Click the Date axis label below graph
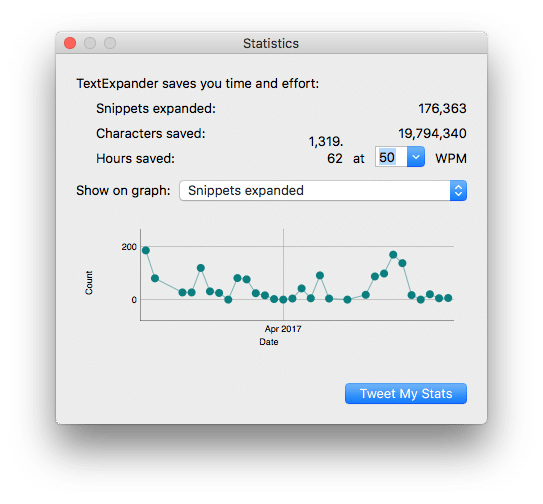This screenshot has width=543, height=504. 269,342
